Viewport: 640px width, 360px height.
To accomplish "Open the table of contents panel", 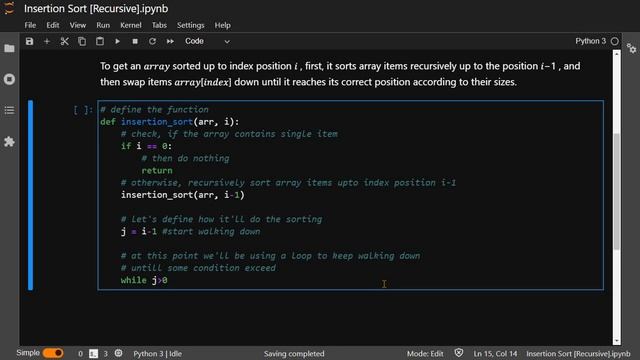I will pos(9,110).
